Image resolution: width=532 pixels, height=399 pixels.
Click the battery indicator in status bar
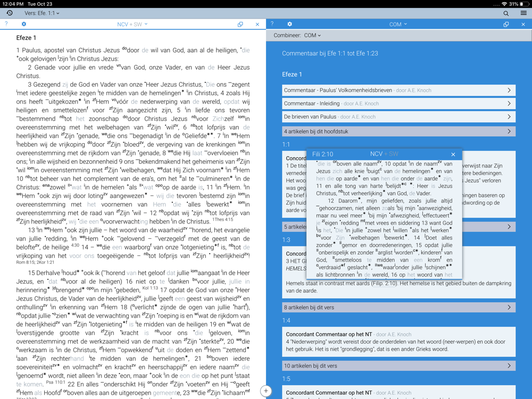coord(524,4)
